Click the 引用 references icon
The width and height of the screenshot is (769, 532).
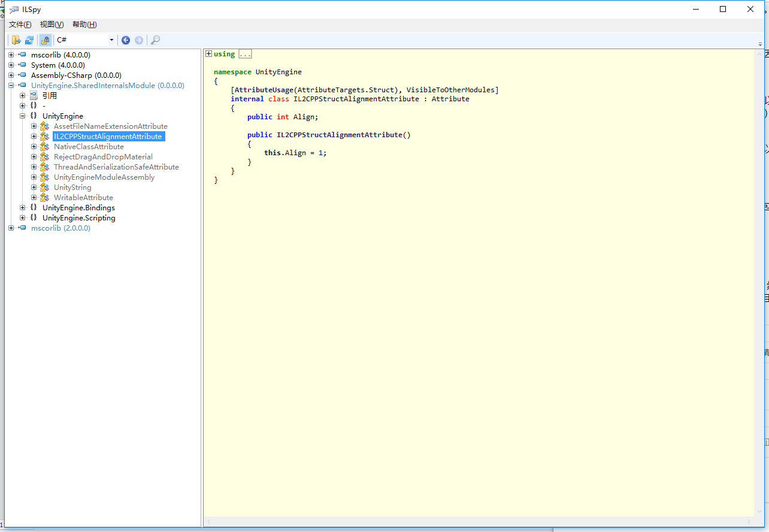(34, 96)
